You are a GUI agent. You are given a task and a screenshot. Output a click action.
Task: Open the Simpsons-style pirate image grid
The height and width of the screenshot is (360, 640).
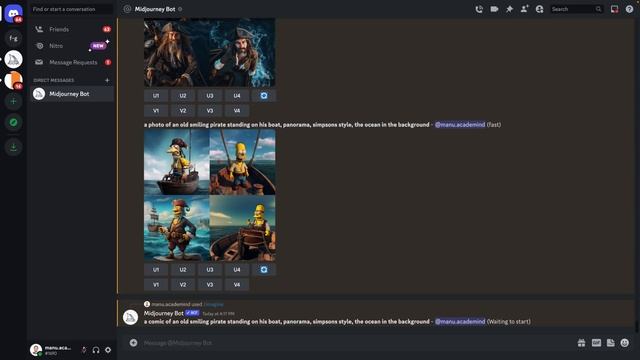pos(210,196)
